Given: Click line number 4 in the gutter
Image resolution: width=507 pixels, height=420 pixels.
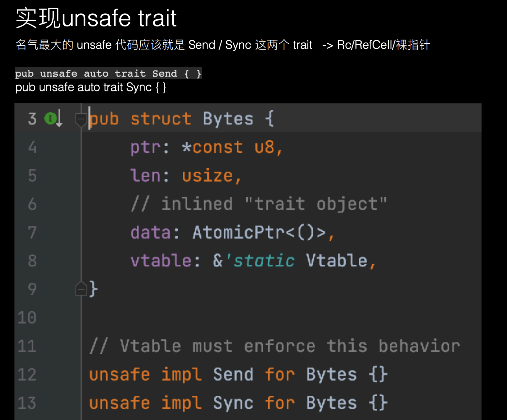Looking at the screenshot, I should coord(32,147).
